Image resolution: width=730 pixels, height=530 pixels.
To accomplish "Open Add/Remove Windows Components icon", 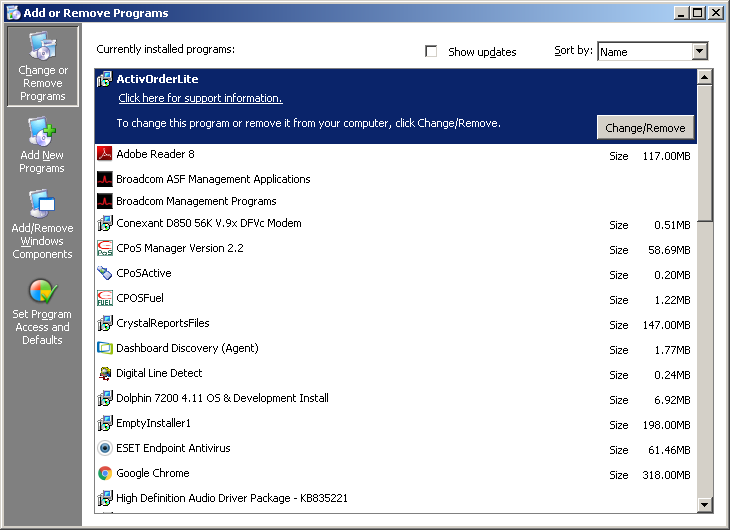I will (42, 203).
